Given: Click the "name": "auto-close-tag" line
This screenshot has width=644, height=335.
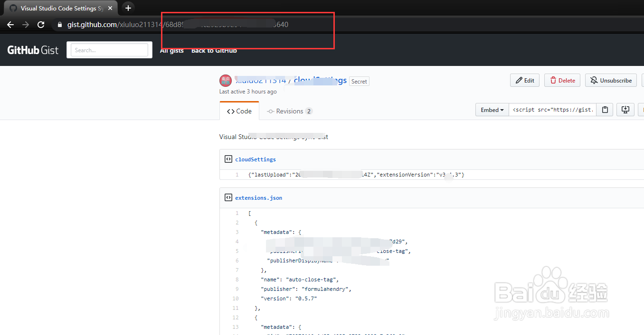Looking at the screenshot, I should [300, 279].
